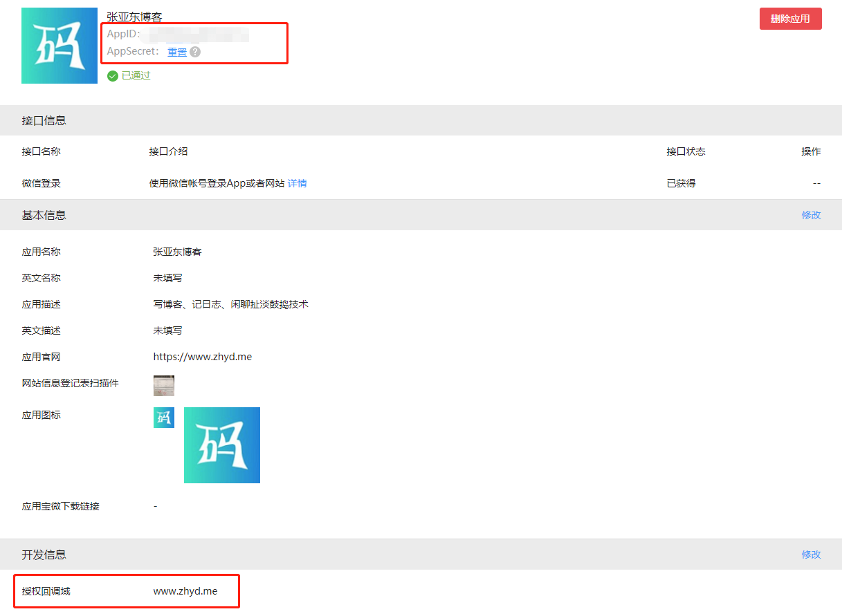Click the green check mark next to 已通过
Image resolution: width=842 pixels, height=616 pixels.
point(113,76)
